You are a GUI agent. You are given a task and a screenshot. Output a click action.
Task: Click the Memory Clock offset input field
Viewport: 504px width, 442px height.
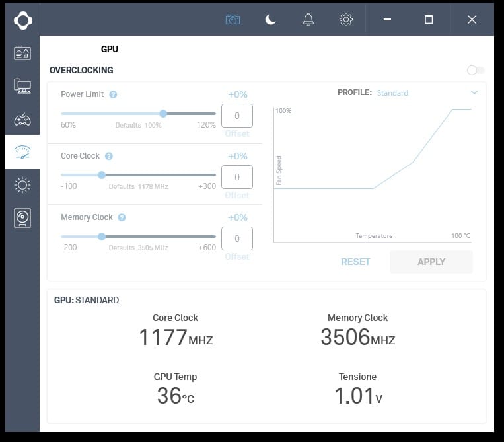click(237, 239)
